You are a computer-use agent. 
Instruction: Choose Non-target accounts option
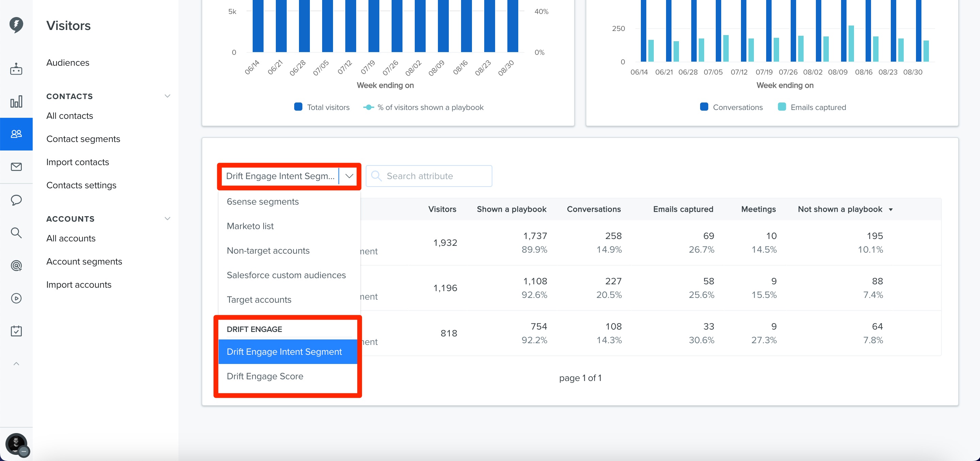288,251
